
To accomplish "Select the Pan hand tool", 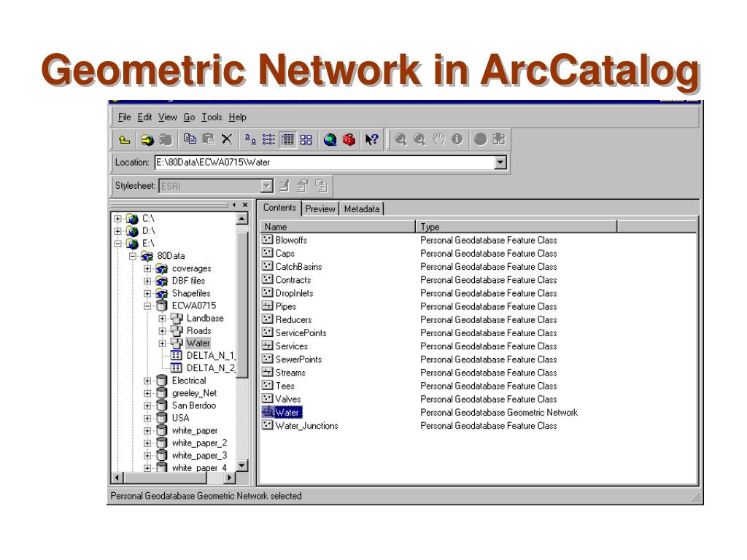I will coord(438,139).
